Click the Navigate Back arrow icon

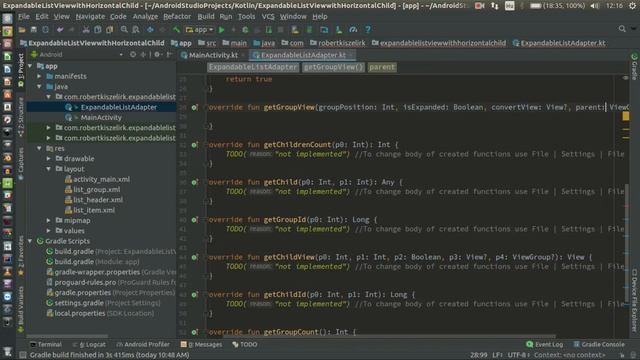coord(151,30)
